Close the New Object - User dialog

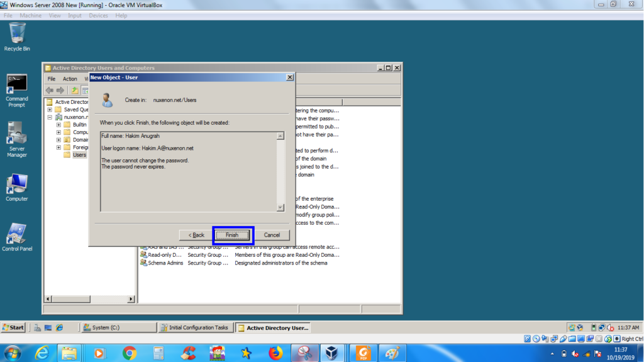[x=289, y=77]
